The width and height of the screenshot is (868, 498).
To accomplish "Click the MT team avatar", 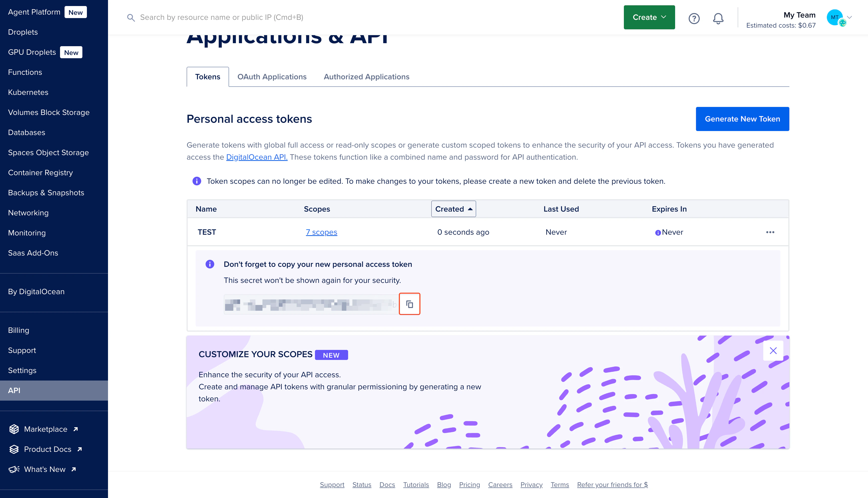I will (x=835, y=17).
